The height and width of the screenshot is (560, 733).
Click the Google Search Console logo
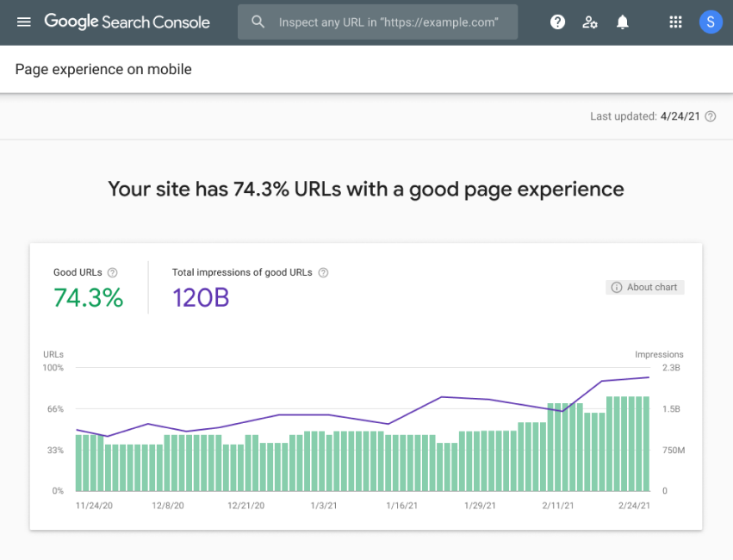click(x=127, y=22)
